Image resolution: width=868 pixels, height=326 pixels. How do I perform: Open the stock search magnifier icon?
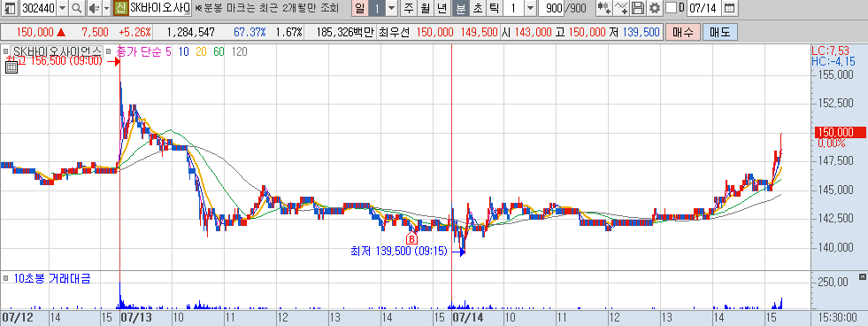pyautogui.click(x=77, y=8)
